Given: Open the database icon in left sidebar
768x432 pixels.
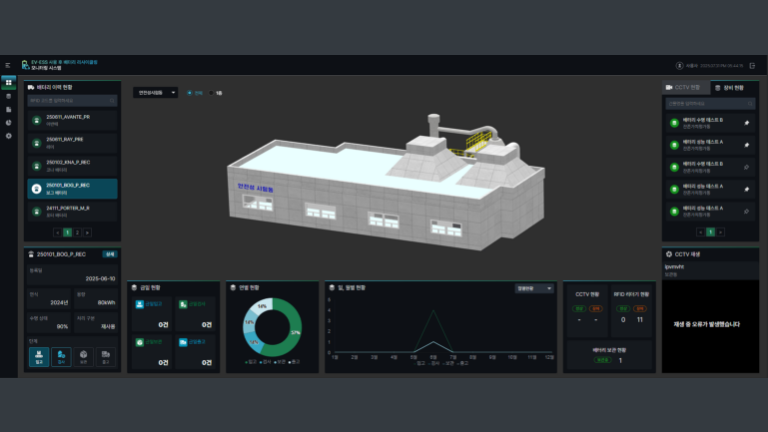Looking at the screenshot, I should (9, 96).
